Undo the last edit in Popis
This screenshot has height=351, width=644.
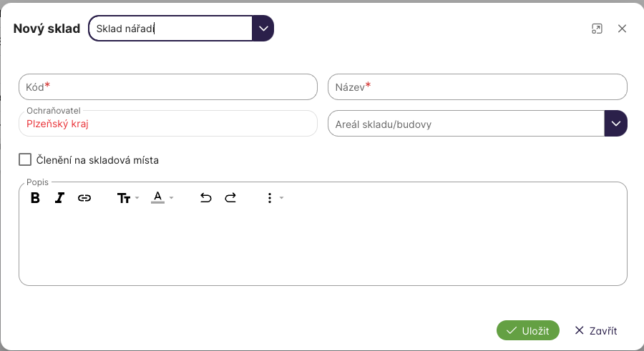(x=206, y=198)
